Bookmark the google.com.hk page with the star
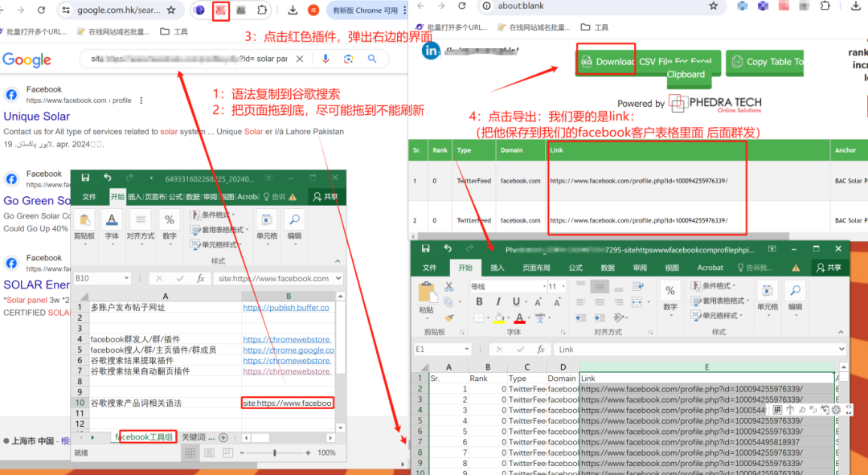 coord(171,10)
